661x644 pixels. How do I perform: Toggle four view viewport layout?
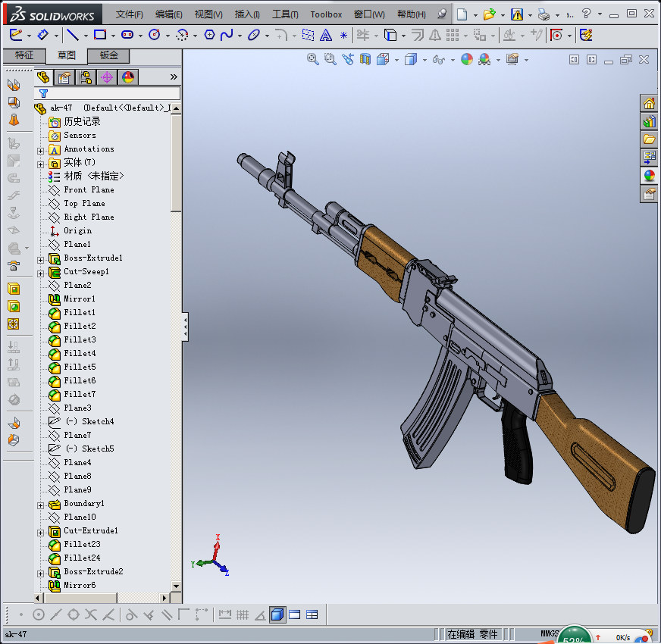(x=312, y=615)
